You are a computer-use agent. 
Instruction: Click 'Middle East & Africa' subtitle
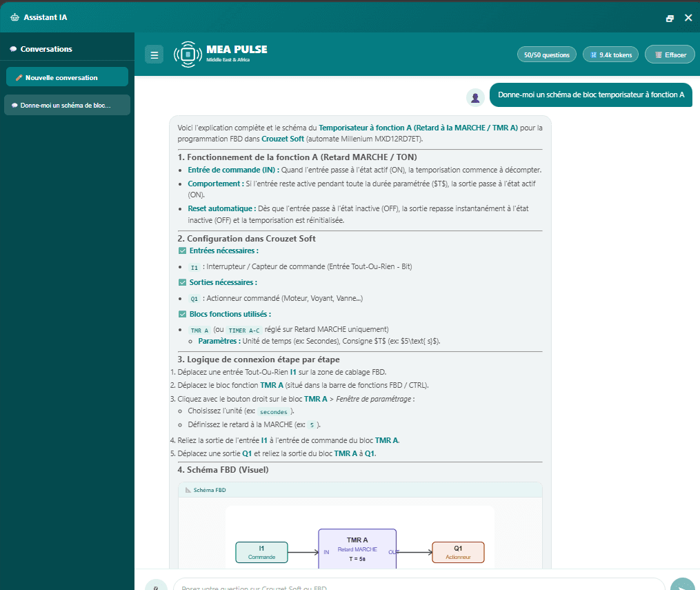click(x=228, y=60)
